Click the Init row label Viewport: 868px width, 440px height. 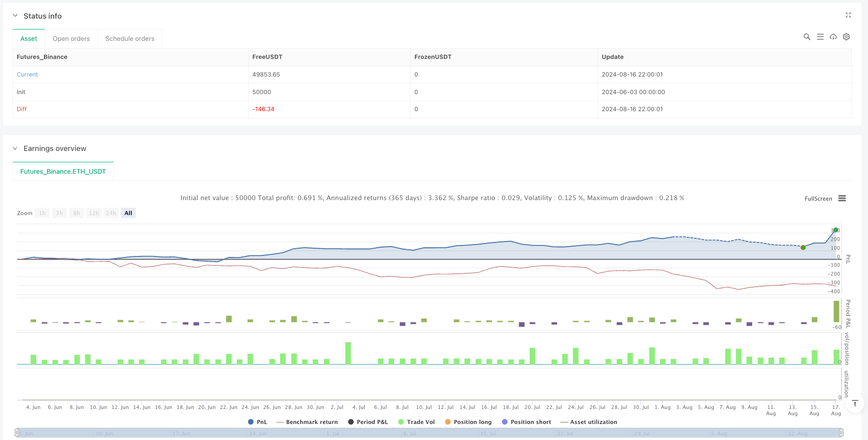pos(21,92)
